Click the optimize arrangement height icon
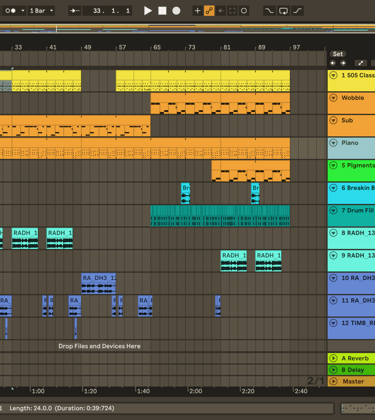 (360, 63)
